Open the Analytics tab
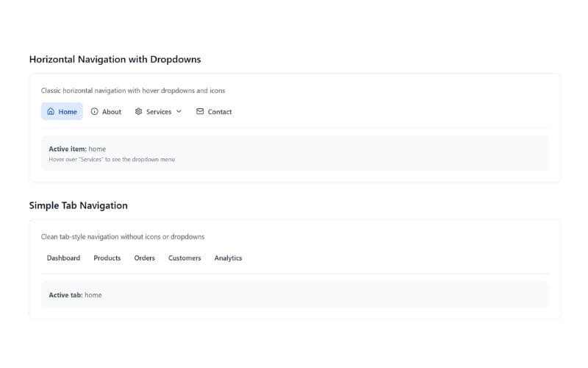The width and height of the screenshot is (588, 368). [228, 258]
